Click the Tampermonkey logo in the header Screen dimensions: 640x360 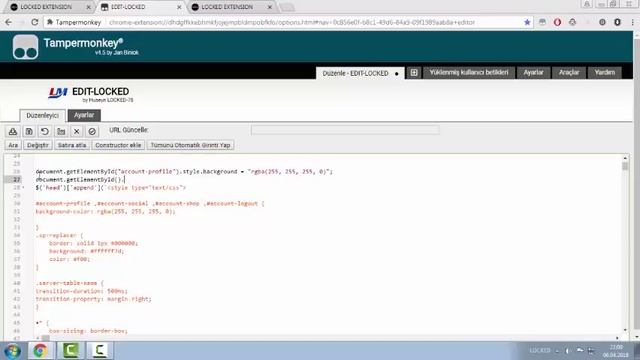25,47
